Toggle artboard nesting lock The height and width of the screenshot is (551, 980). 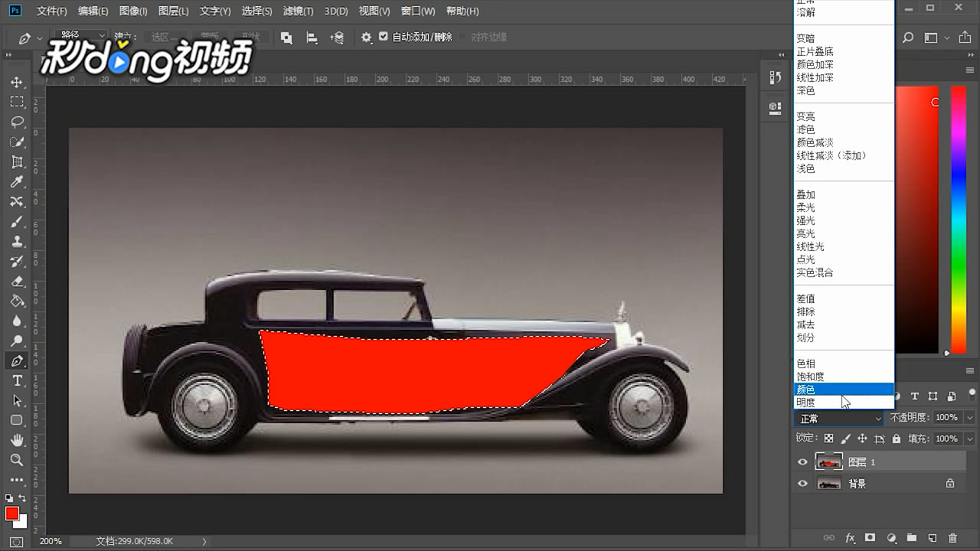pos(879,439)
